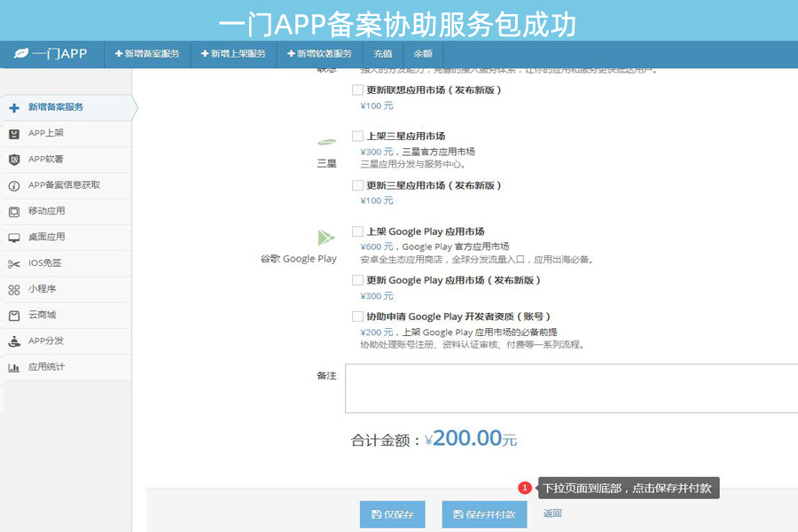
Task: Click the ¥300 元 price under 更新 Google Play
Action: [x=377, y=296]
